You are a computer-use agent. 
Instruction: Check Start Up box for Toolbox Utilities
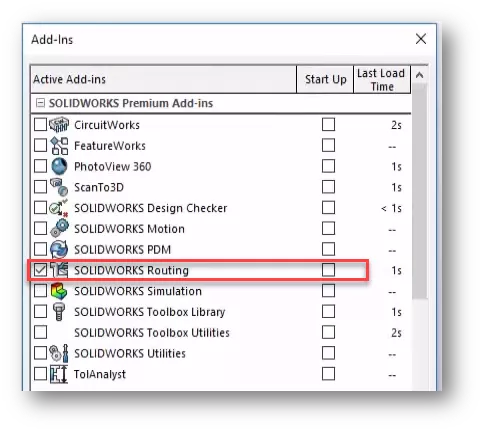328,332
